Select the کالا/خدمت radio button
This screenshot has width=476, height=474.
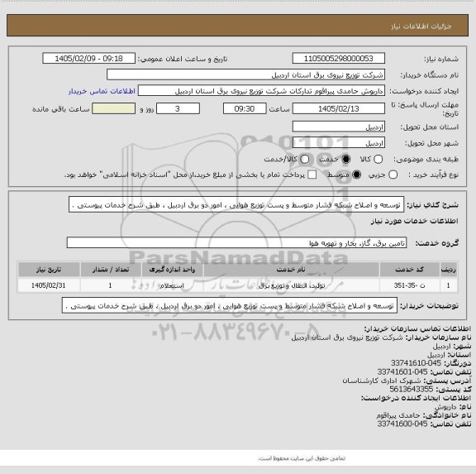304,159
